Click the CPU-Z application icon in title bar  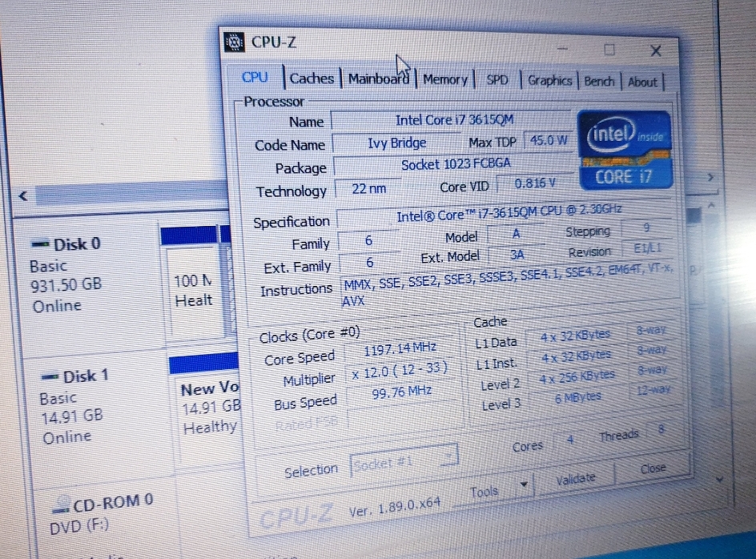(235, 42)
